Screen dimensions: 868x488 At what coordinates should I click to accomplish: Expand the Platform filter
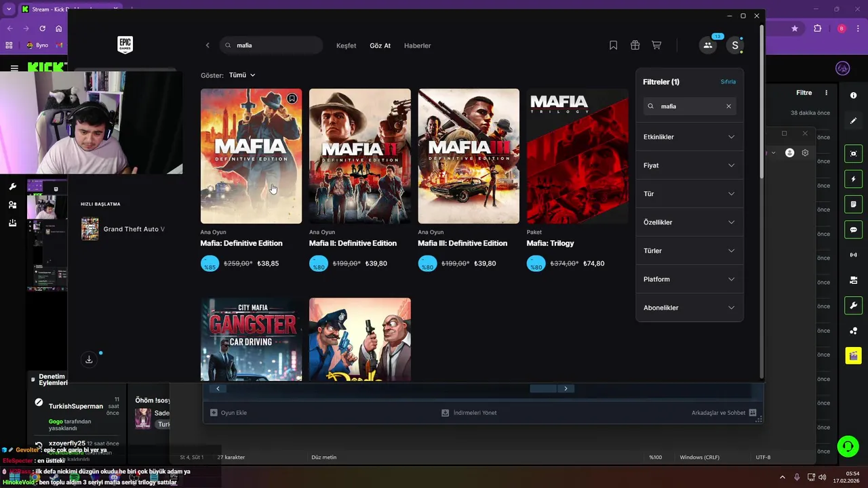point(690,279)
